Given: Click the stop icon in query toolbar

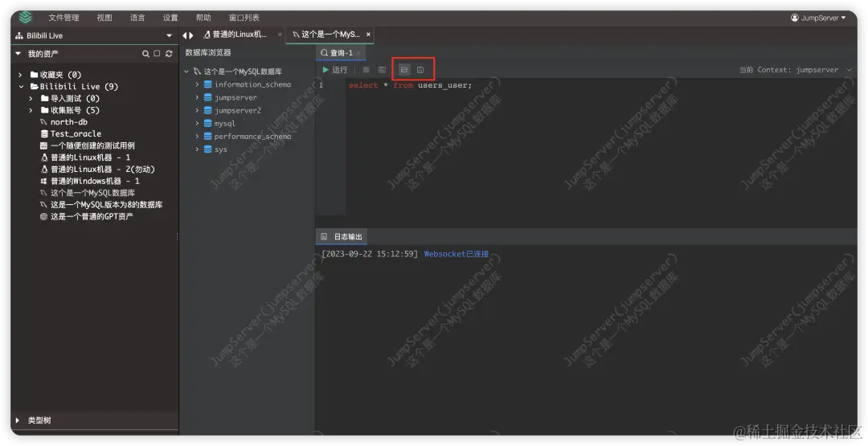Looking at the screenshot, I should tap(366, 70).
